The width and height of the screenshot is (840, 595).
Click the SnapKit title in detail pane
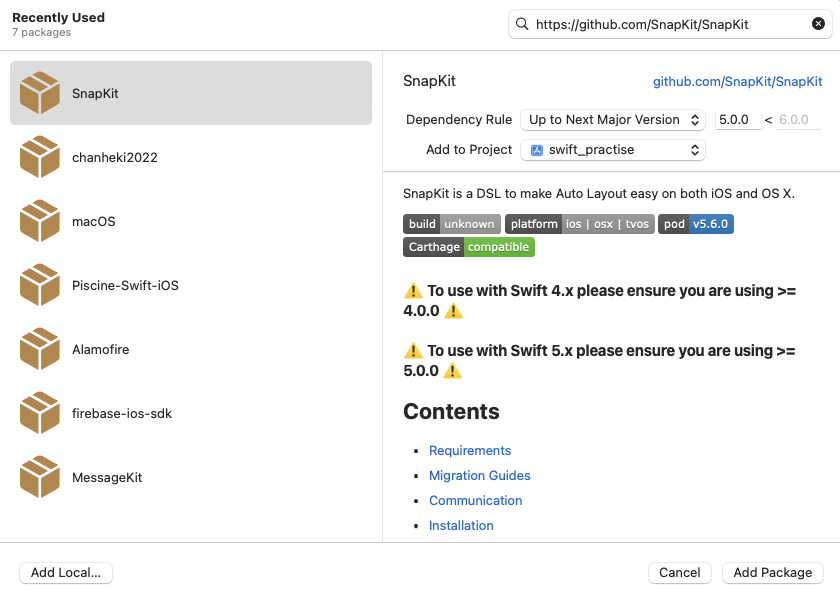429,81
